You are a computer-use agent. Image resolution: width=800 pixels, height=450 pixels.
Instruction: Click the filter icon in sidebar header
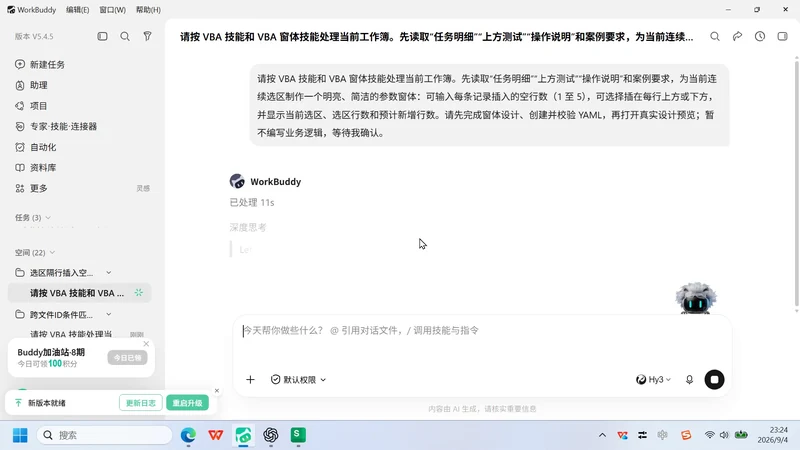[147, 36]
